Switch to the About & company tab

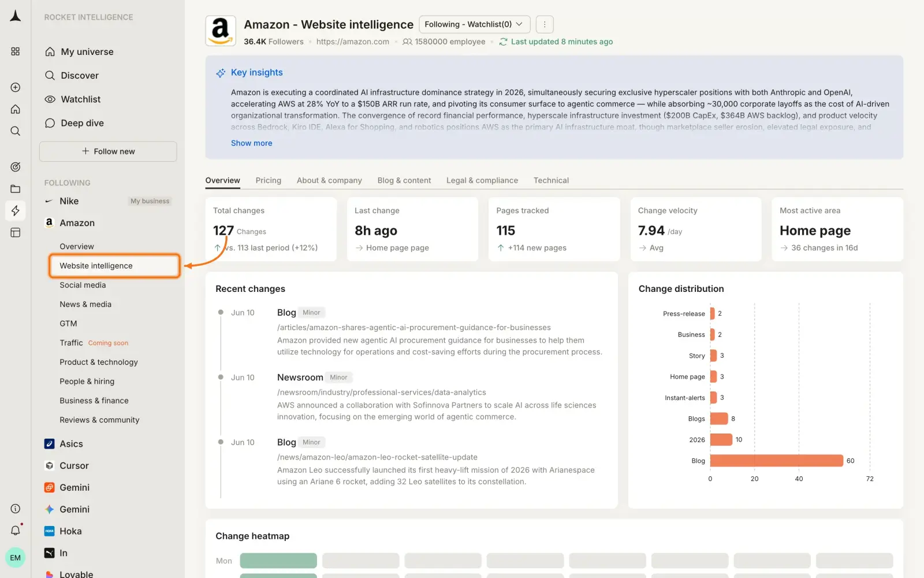(x=329, y=180)
